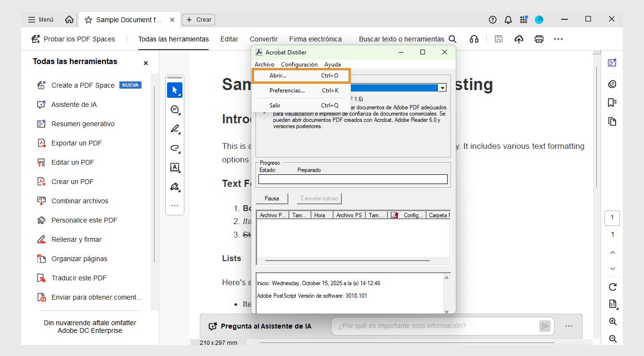Click Probar los PDF Spaces
Viewport: 644px width, 356px height.
point(73,39)
